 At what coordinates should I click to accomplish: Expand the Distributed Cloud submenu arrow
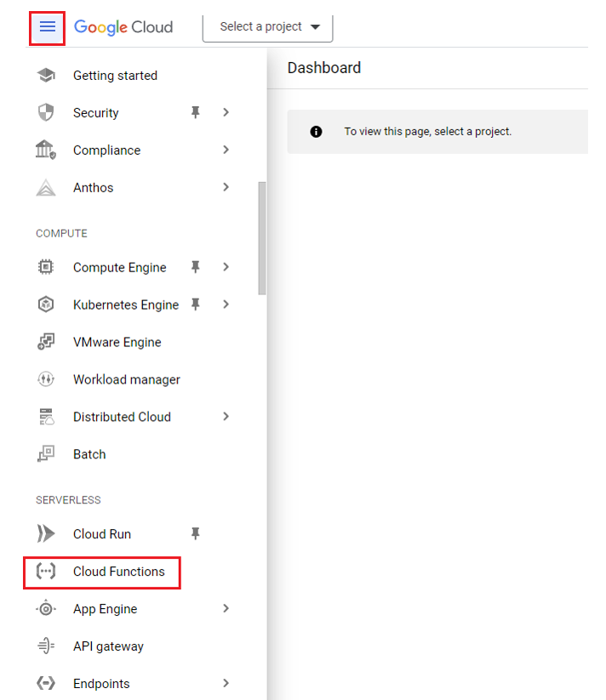coord(226,417)
